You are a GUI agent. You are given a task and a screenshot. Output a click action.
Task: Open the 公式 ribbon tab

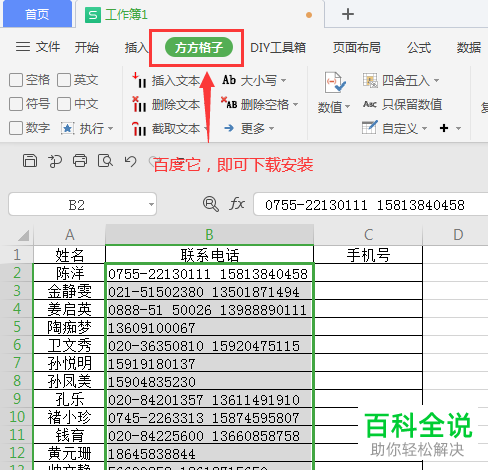coord(419,47)
